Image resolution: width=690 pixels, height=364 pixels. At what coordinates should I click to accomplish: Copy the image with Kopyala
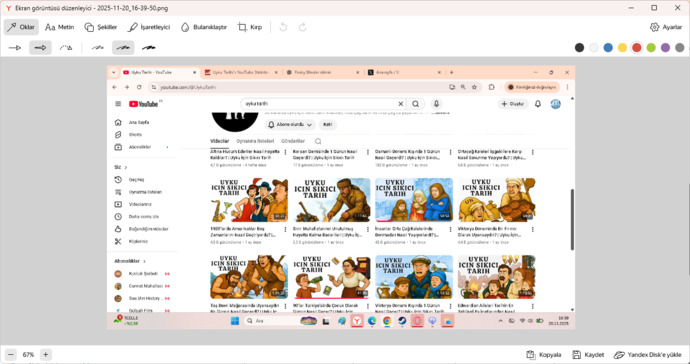tap(544, 355)
